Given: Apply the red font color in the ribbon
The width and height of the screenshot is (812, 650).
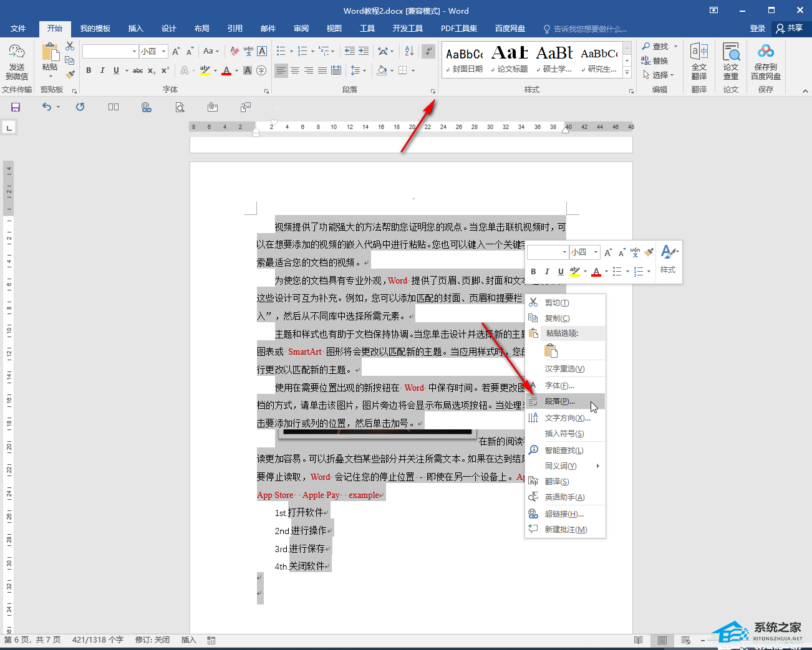Looking at the screenshot, I should (226, 70).
